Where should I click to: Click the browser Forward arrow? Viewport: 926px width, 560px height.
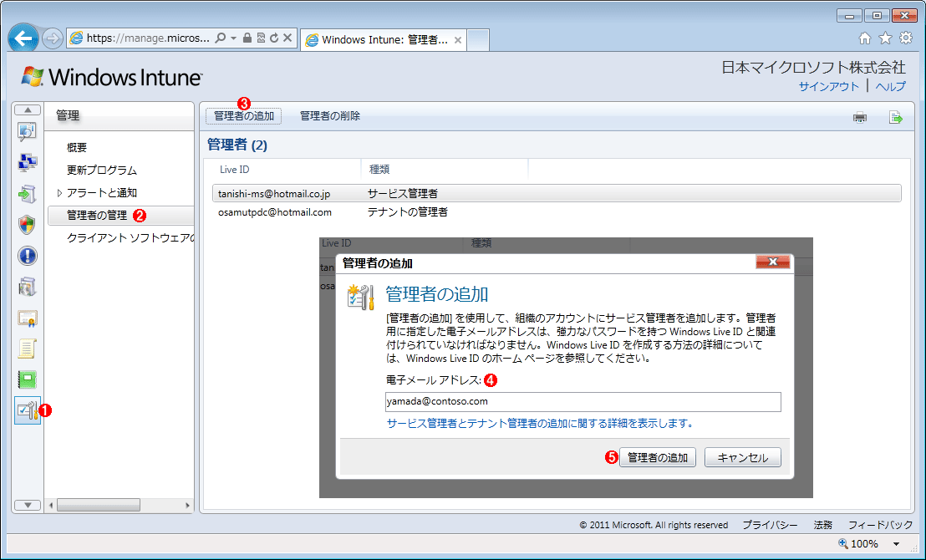(53, 39)
